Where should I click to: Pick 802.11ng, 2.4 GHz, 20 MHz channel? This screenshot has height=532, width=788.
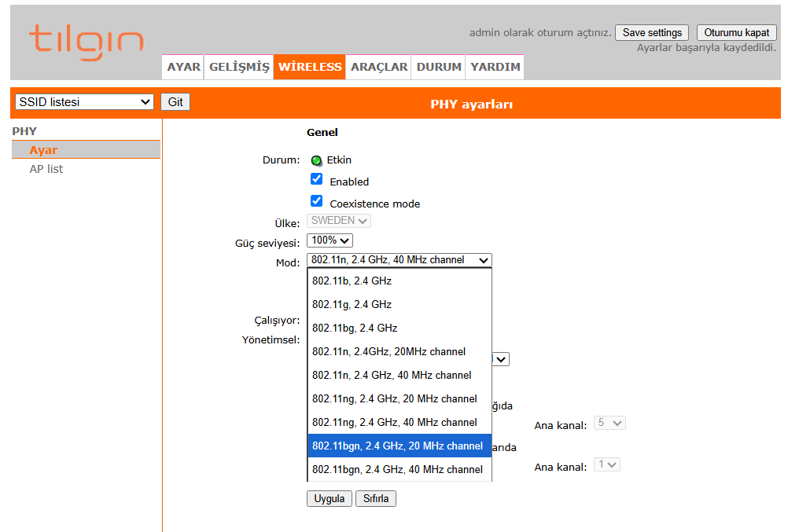click(x=400, y=399)
